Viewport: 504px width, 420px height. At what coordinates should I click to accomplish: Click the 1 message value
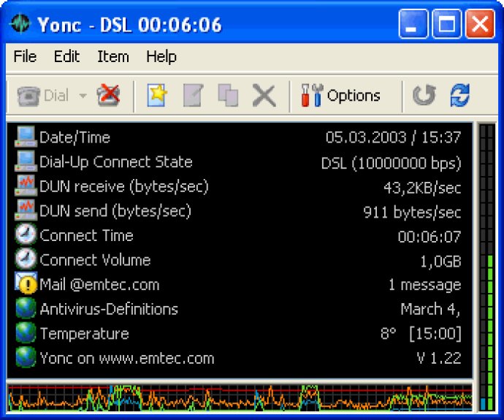click(424, 285)
